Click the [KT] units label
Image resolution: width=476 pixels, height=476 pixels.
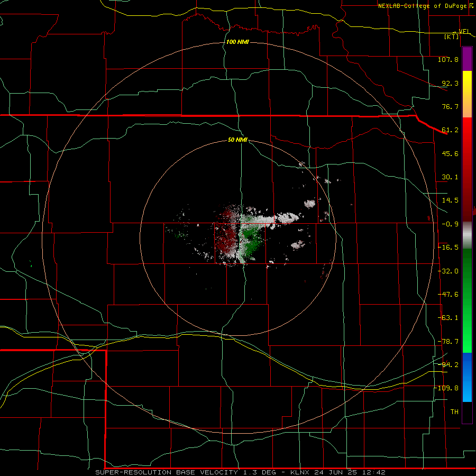click(452, 36)
